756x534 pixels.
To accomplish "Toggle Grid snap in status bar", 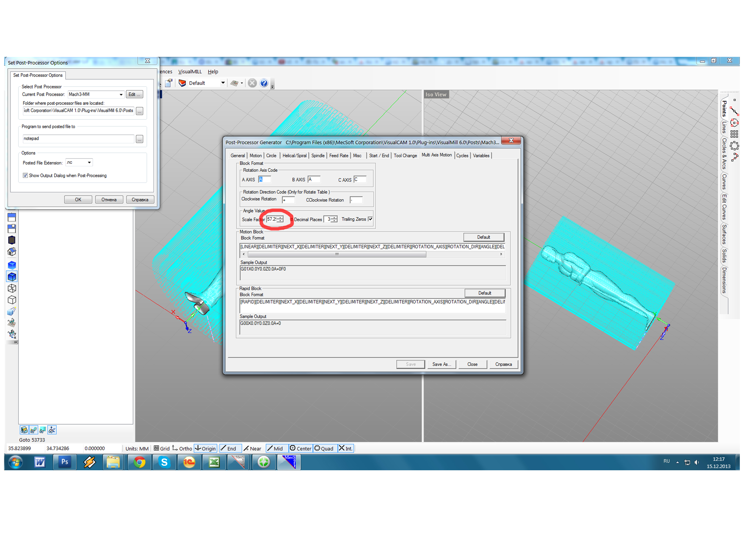I will 162,448.
